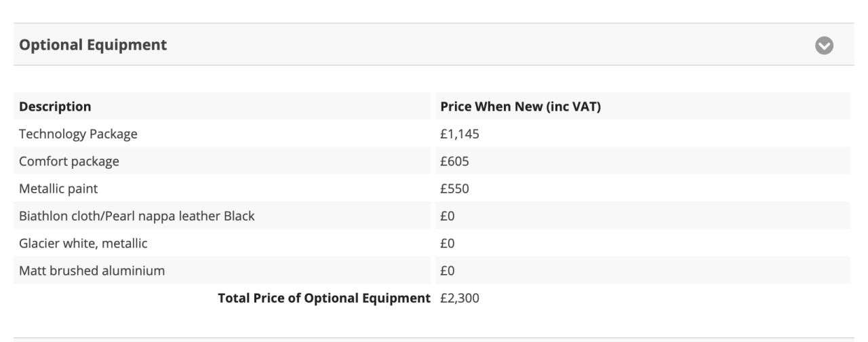Screen dimensions: 868x342
Task: Select the Technology Package row label
Action: (78, 134)
